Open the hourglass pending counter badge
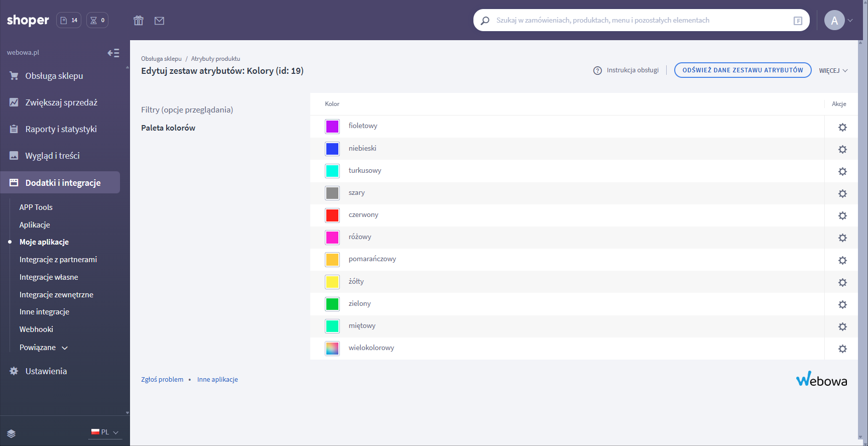This screenshot has height=446, width=868. (97, 21)
